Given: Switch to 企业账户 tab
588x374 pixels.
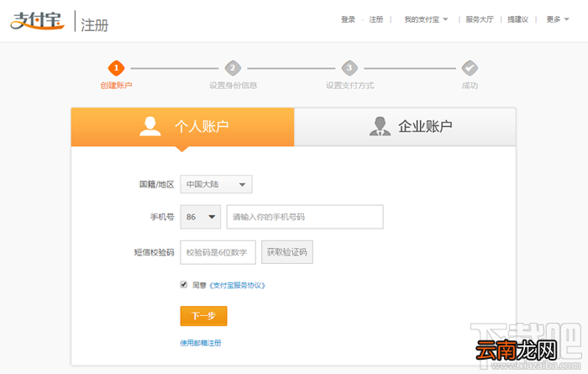Looking at the screenshot, I should [405, 127].
